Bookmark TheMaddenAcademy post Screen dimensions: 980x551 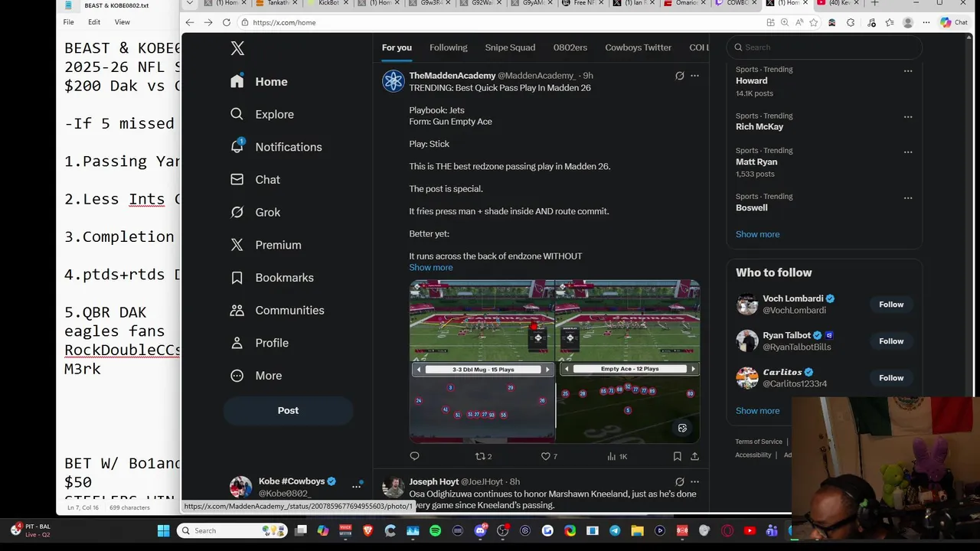click(677, 456)
